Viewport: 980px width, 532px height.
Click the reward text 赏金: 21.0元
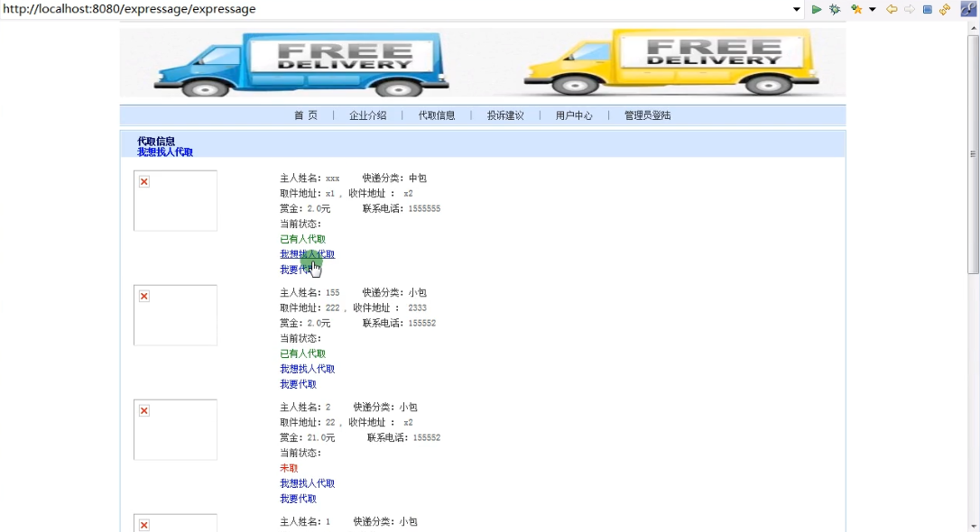click(308, 437)
